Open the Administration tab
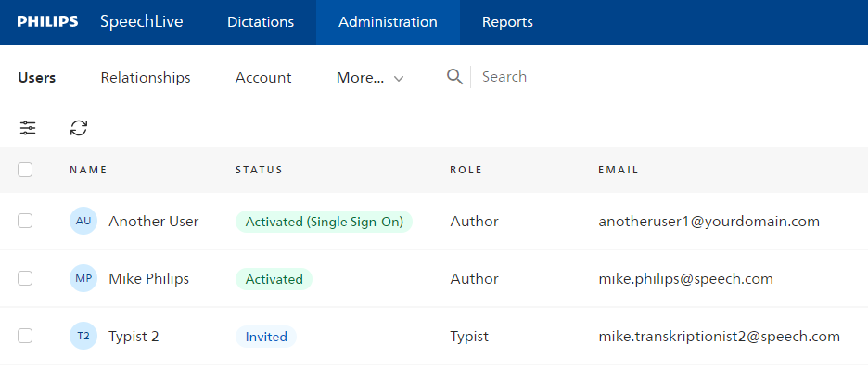 tap(388, 22)
